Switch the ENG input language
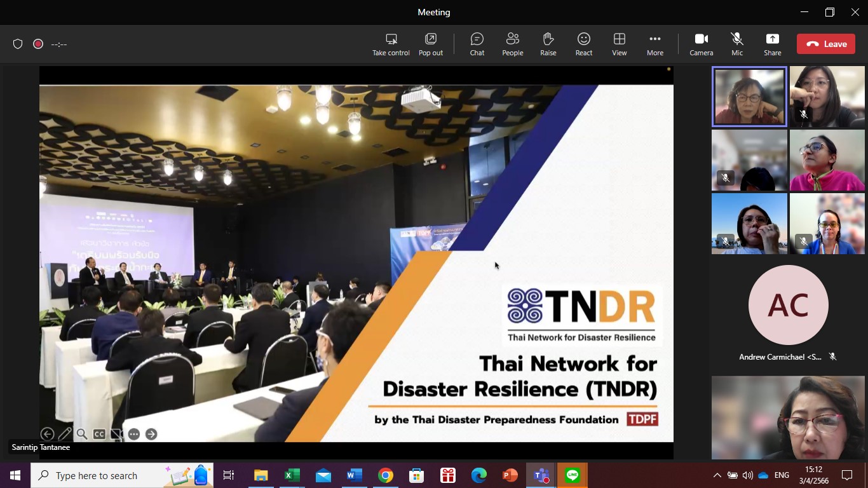868x488 pixels. pos(782,475)
